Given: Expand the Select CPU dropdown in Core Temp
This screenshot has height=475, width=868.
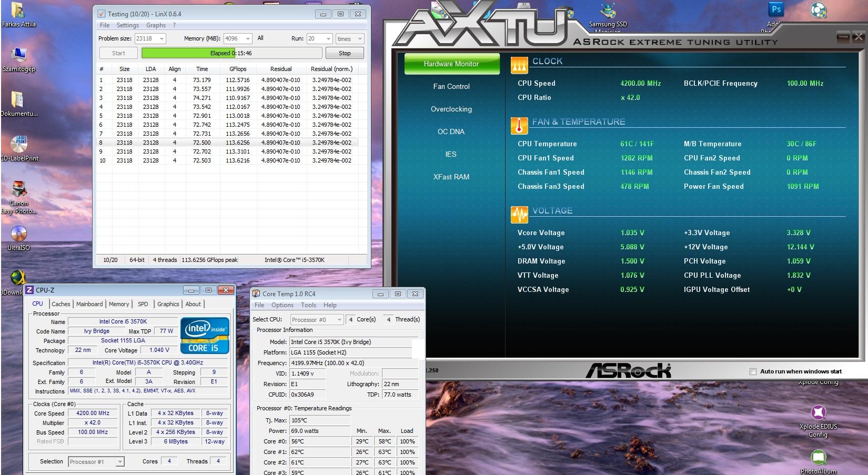Looking at the screenshot, I should pyautogui.click(x=317, y=319).
